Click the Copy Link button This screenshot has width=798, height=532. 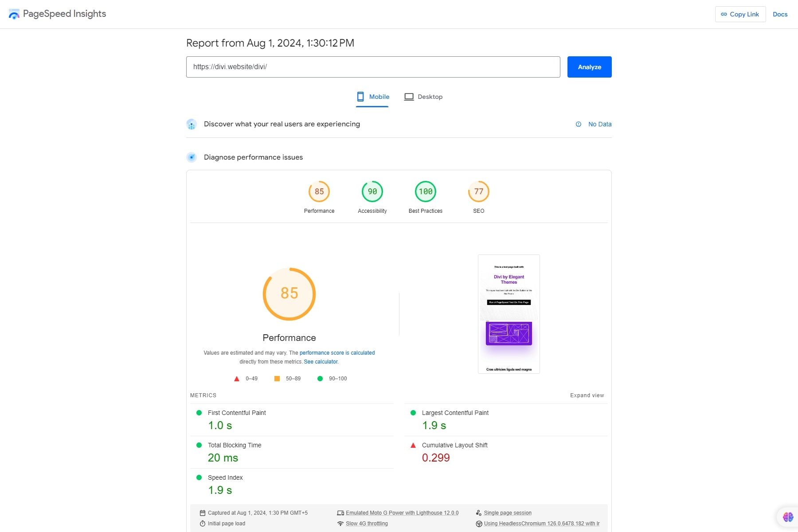pyautogui.click(x=740, y=14)
